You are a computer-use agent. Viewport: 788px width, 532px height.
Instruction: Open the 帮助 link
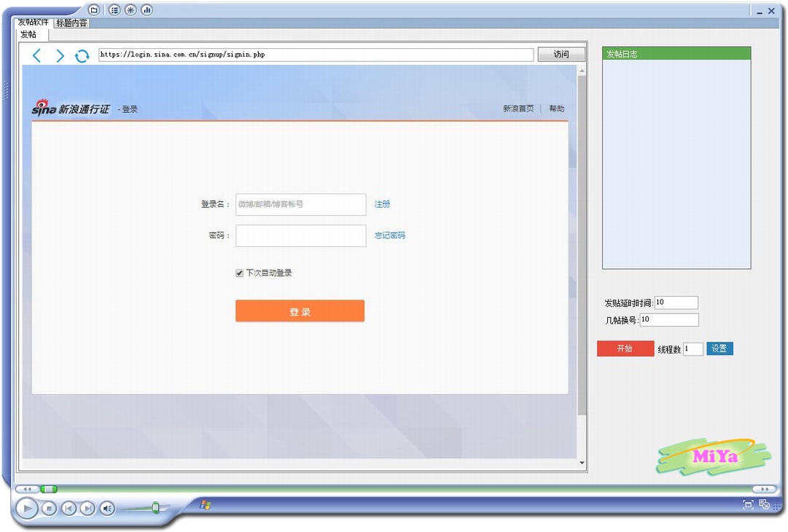pyautogui.click(x=557, y=109)
